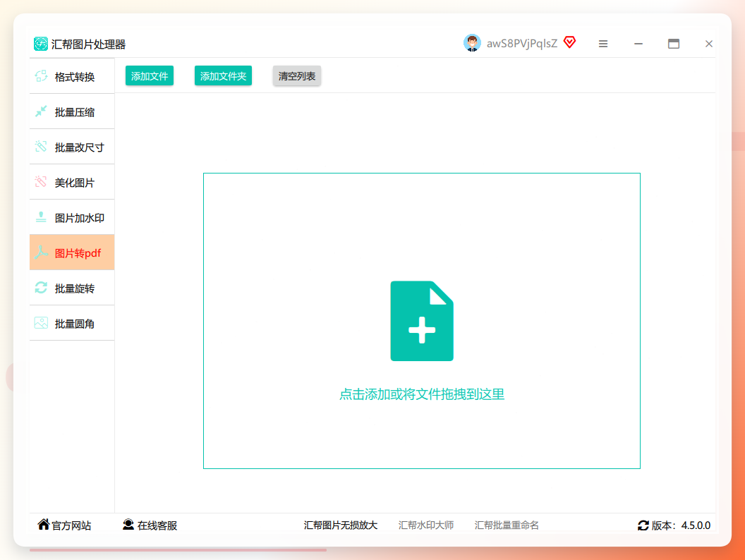Close the application window
Viewport: 745px width, 560px height.
tap(708, 44)
